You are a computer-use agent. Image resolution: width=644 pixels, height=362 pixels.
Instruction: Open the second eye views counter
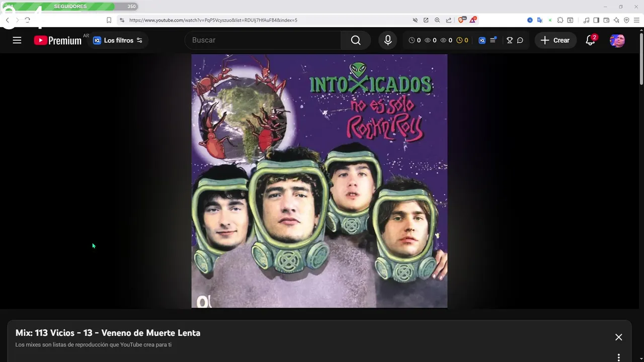pyautogui.click(x=446, y=40)
